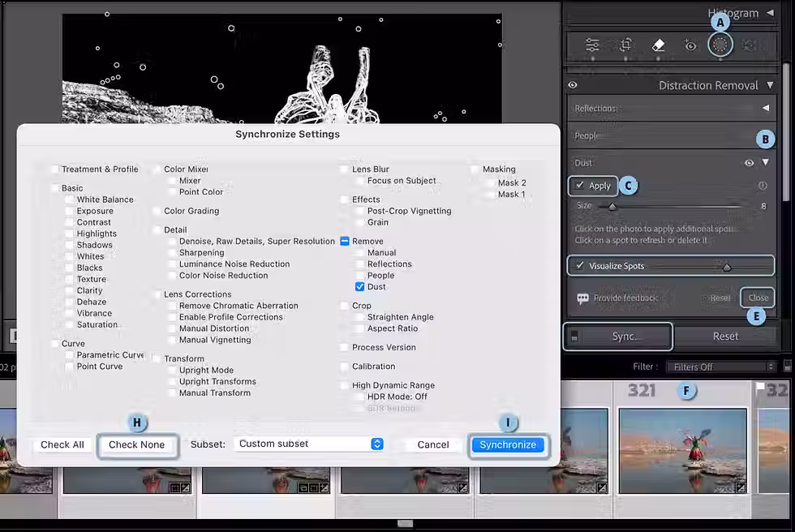Toggle the filter lock switch beside Filters Off

788,367
